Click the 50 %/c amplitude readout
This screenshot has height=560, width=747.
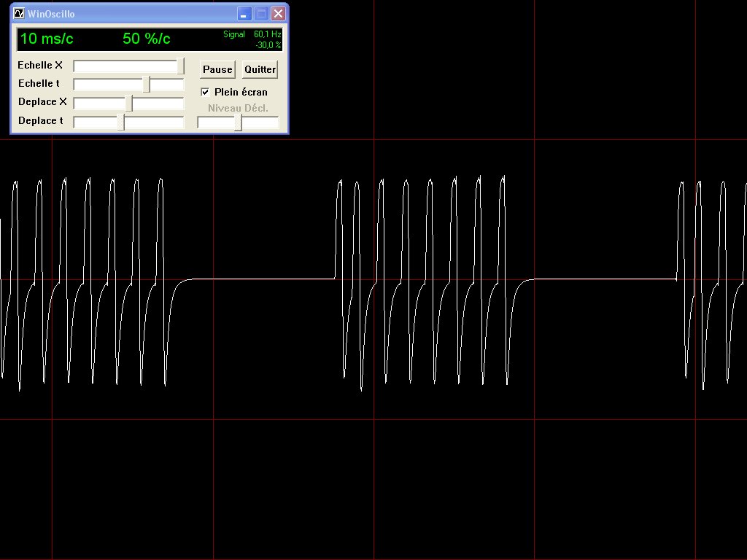click(x=146, y=39)
